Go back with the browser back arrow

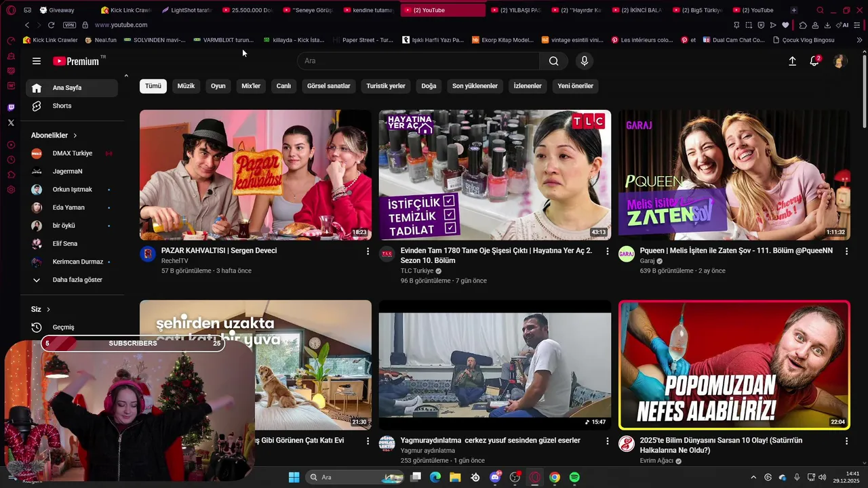(27, 24)
